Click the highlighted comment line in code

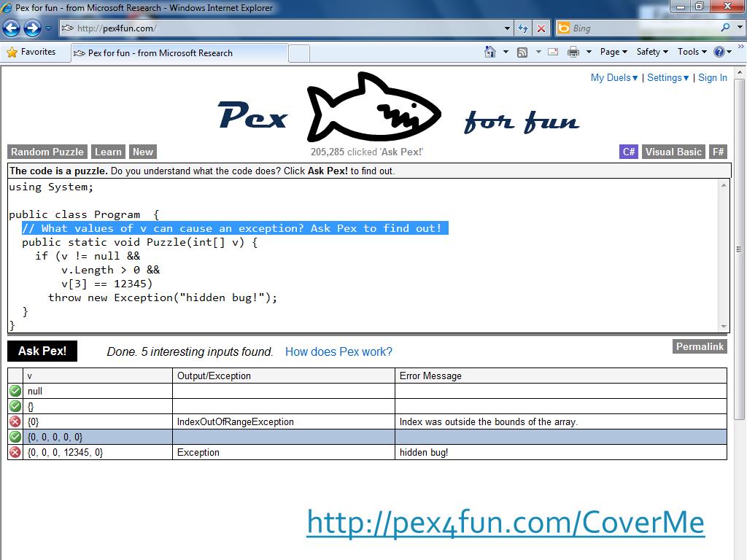(x=235, y=228)
